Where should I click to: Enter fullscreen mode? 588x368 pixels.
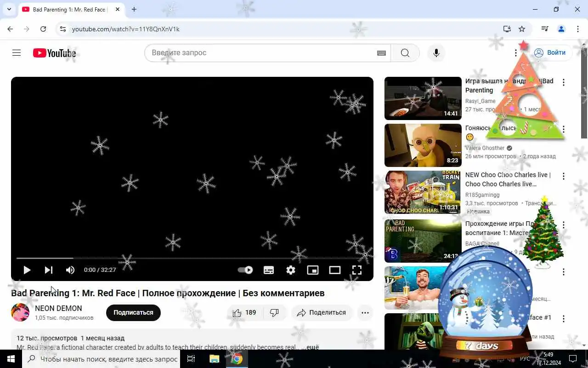point(357,270)
